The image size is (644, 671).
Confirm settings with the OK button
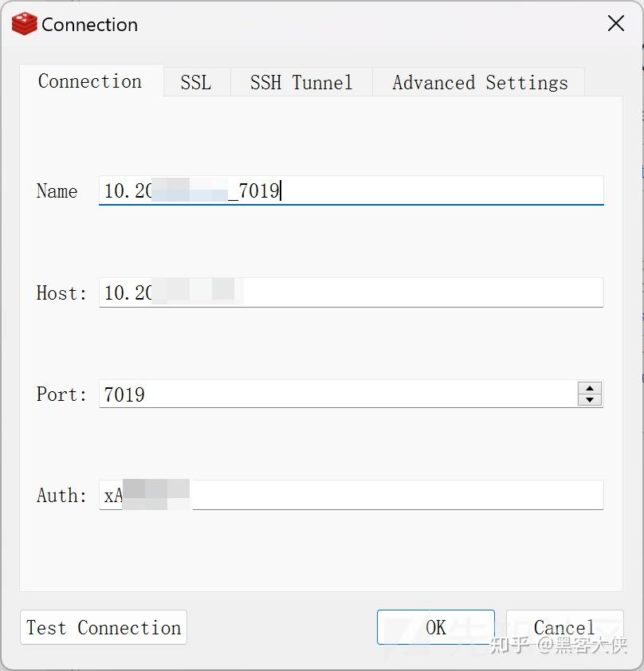click(x=435, y=627)
